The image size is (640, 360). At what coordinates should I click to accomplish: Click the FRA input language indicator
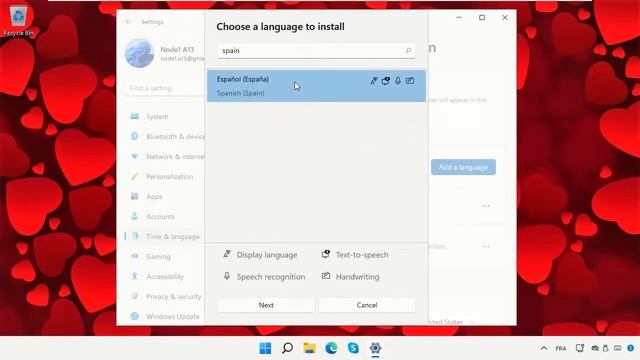pyautogui.click(x=561, y=348)
